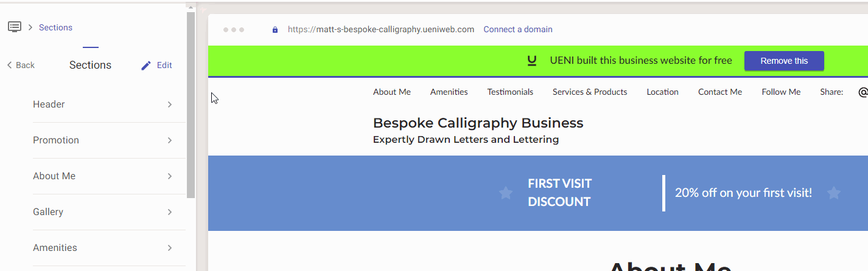Click the UENI logo icon in banner
The image size is (868, 271).
tap(532, 60)
